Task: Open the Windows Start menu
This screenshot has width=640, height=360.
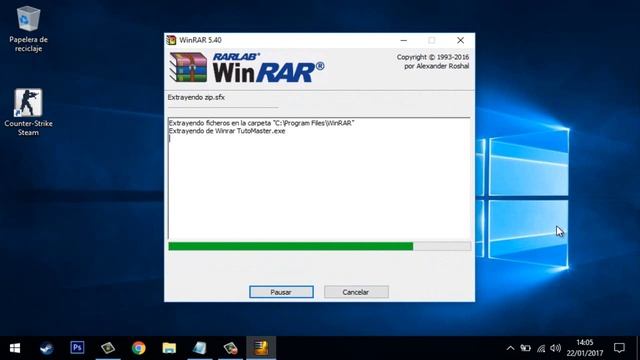Action: point(15,348)
